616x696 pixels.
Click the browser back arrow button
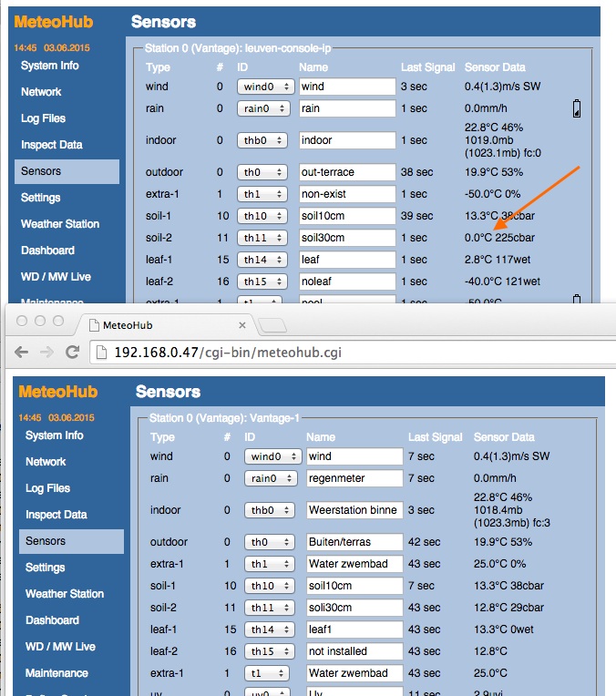pos(21,353)
